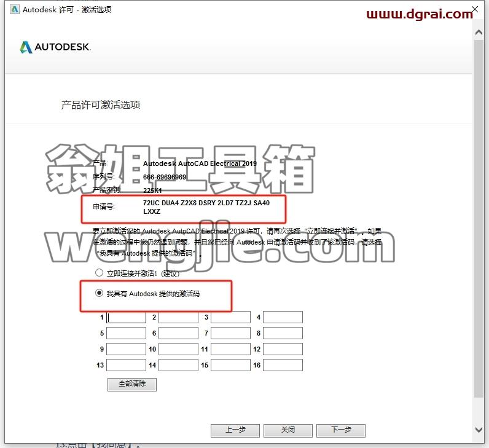This screenshot has width=489, height=448.
Task: Click the product key 225K1
Action: tap(152, 191)
